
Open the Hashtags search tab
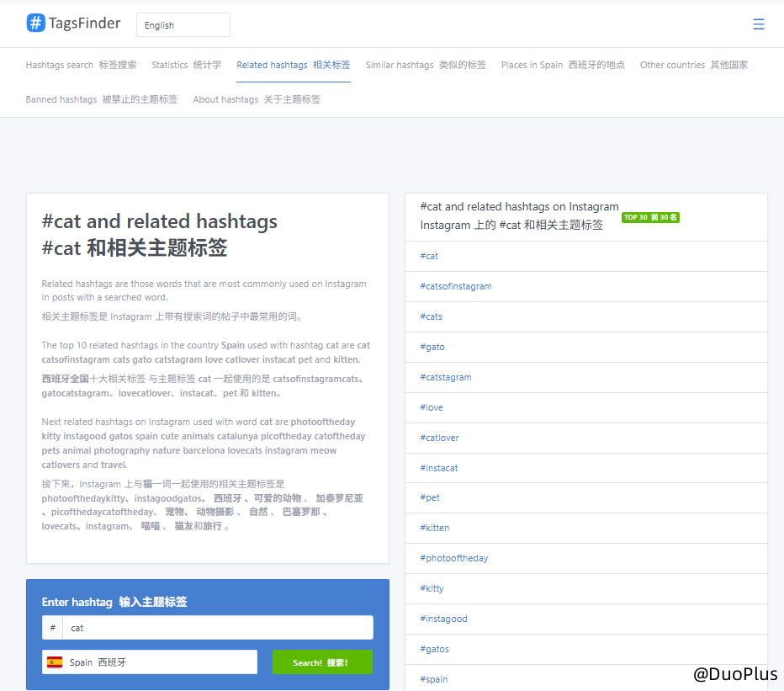pyautogui.click(x=81, y=65)
